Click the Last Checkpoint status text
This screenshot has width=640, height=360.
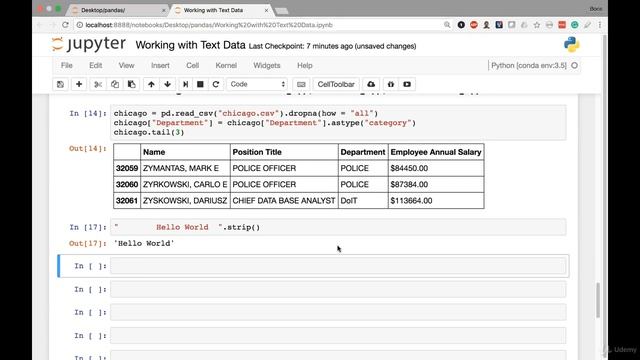tap(332, 46)
